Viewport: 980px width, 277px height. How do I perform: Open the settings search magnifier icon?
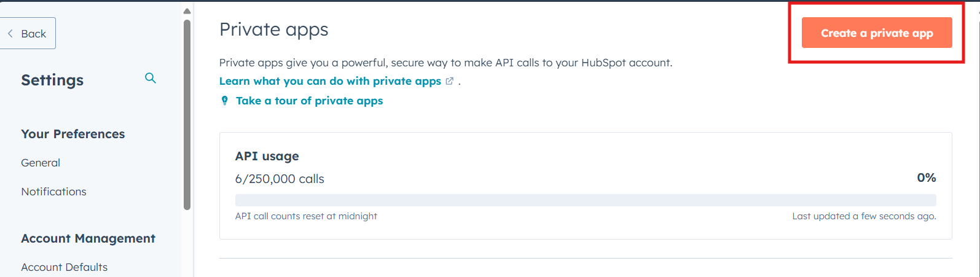pos(151,79)
